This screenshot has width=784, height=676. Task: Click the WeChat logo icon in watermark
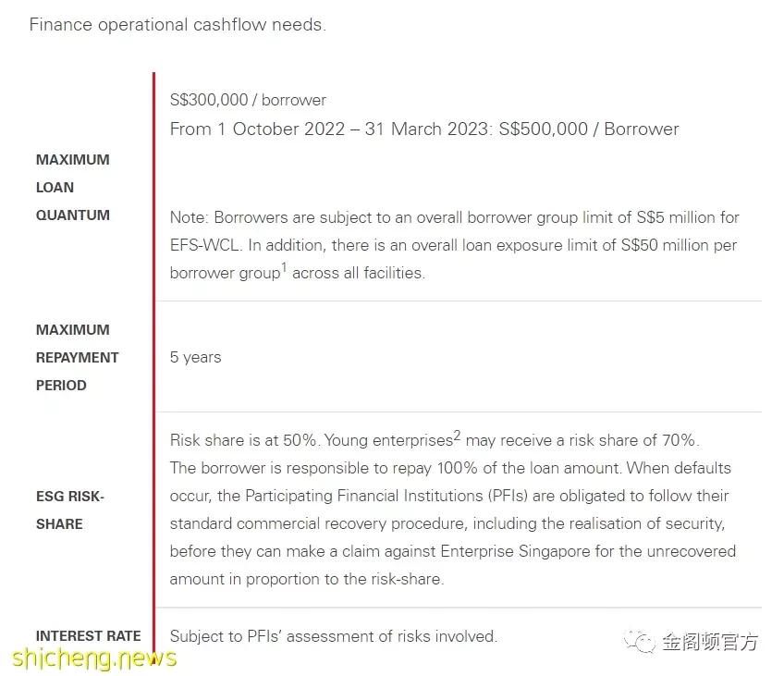pyautogui.click(x=640, y=642)
